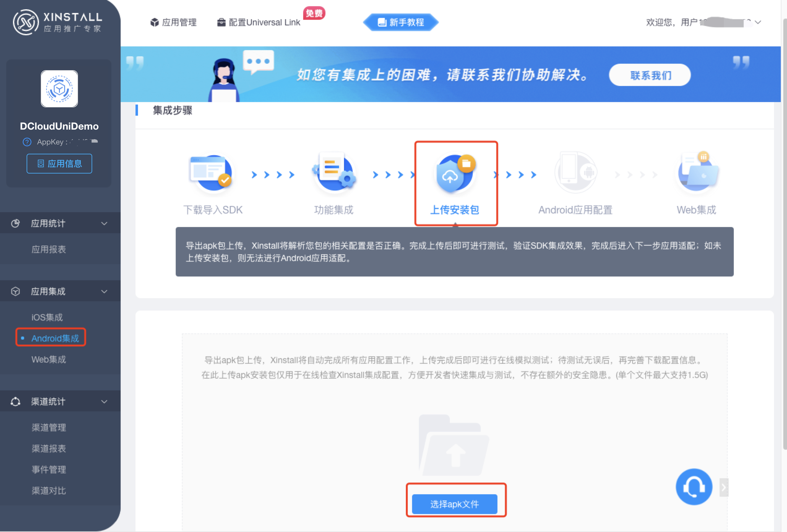The image size is (787, 532).
Task: Collapse the 应用统计 section chevron
Action: tap(104, 224)
